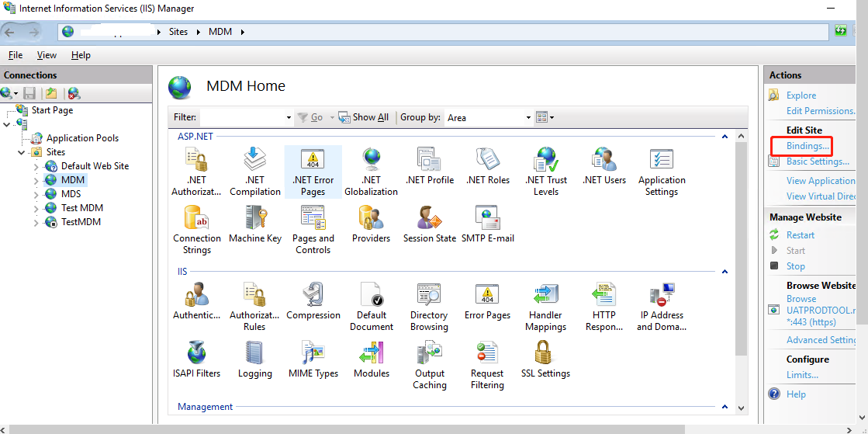Open the Default Document feature
The height and width of the screenshot is (434, 868).
372,307
